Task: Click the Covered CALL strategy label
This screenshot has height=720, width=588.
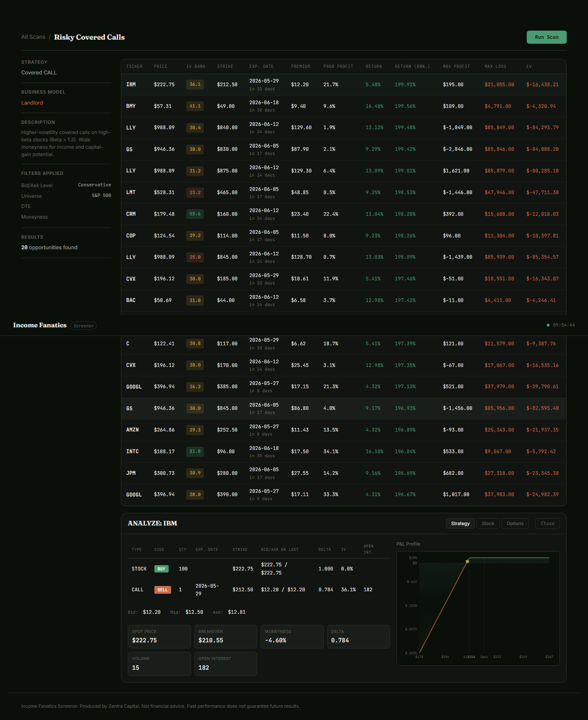Action: (39, 72)
